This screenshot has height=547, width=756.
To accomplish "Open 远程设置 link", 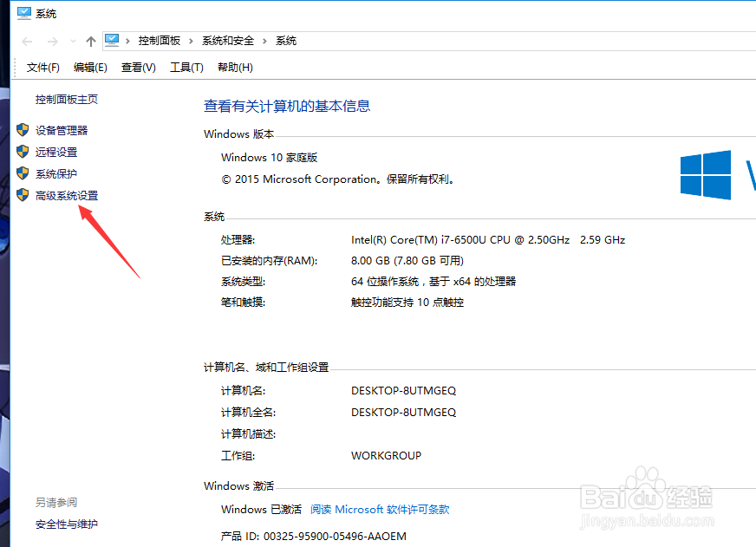I will tap(56, 152).
